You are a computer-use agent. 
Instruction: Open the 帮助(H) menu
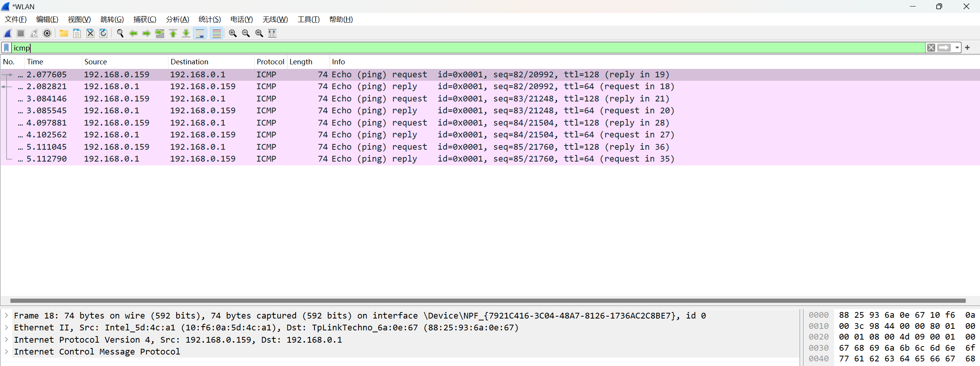tap(341, 20)
